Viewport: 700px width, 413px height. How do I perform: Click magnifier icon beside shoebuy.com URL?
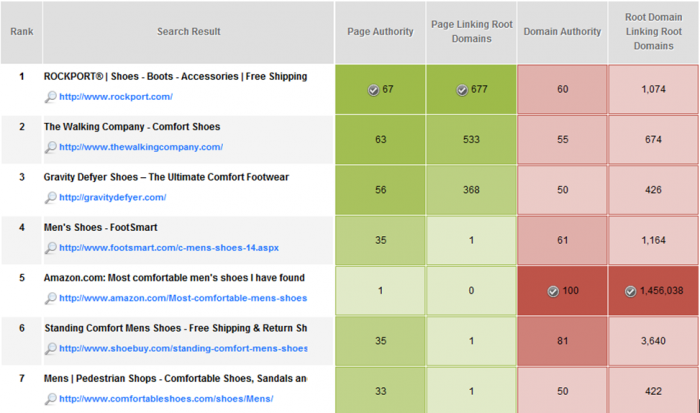pyautogui.click(x=50, y=348)
